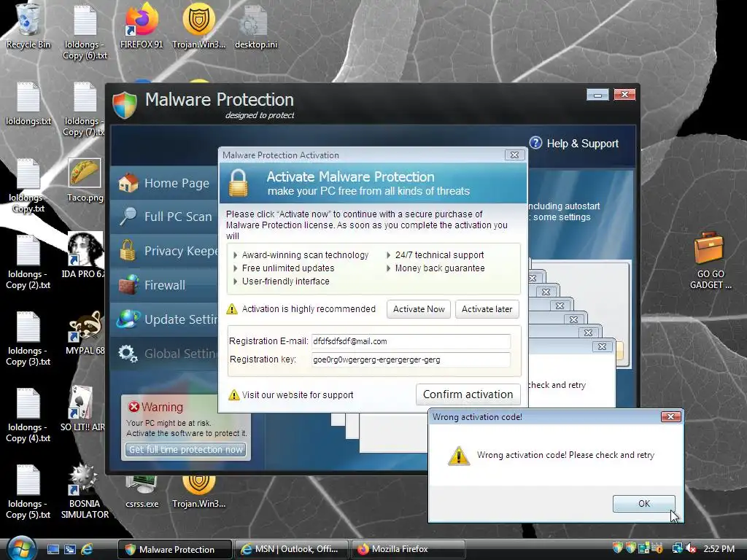Viewport: 747px width, 560px height.
Task: Click the taskbar clock showing 2:52 PM
Action: (719, 548)
